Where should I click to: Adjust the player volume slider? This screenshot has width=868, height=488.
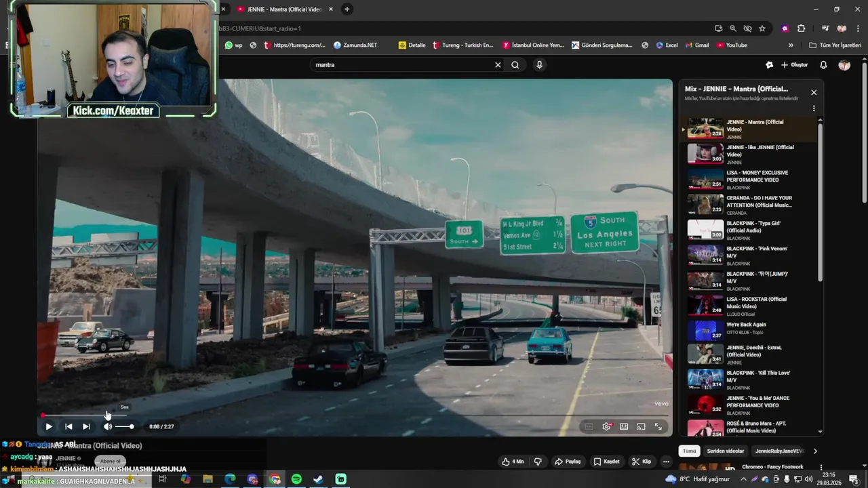(124, 426)
